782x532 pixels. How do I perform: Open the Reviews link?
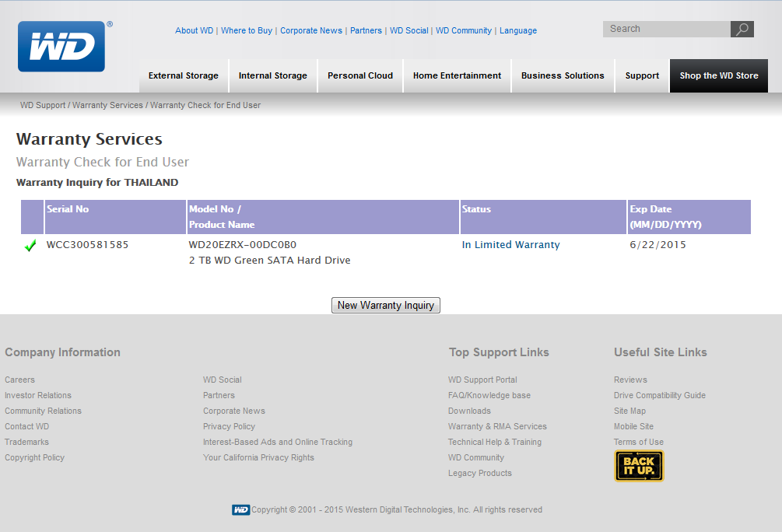point(630,380)
